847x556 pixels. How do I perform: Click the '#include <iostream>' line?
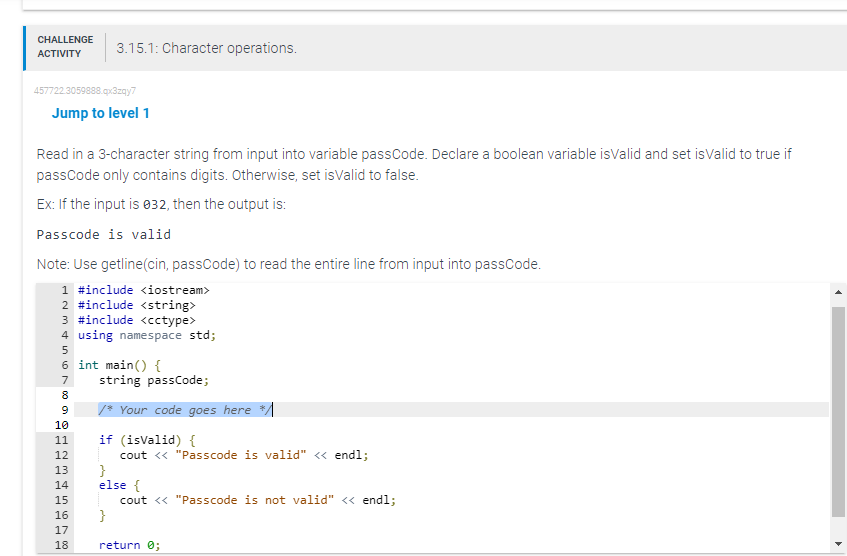(144, 290)
